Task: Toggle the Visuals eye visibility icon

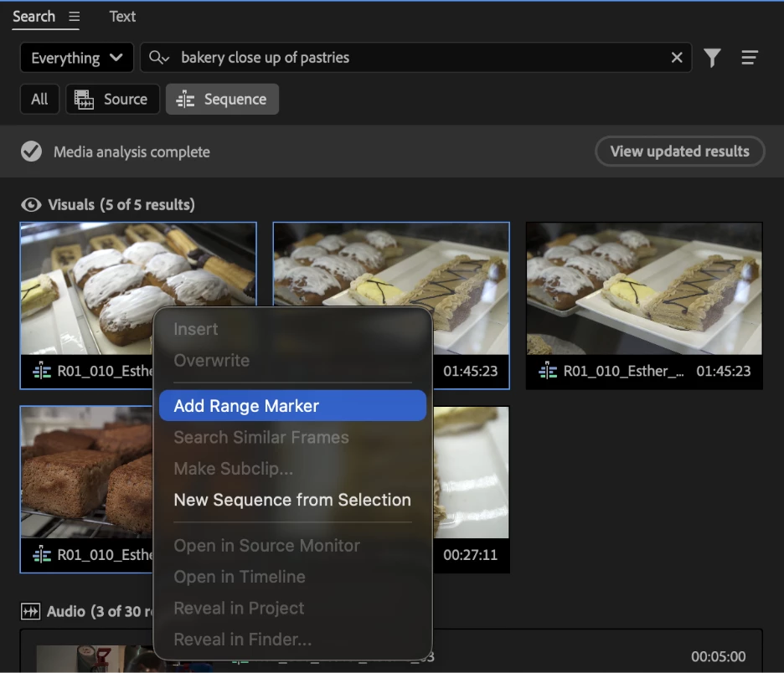Action: (x=31, y=204)
